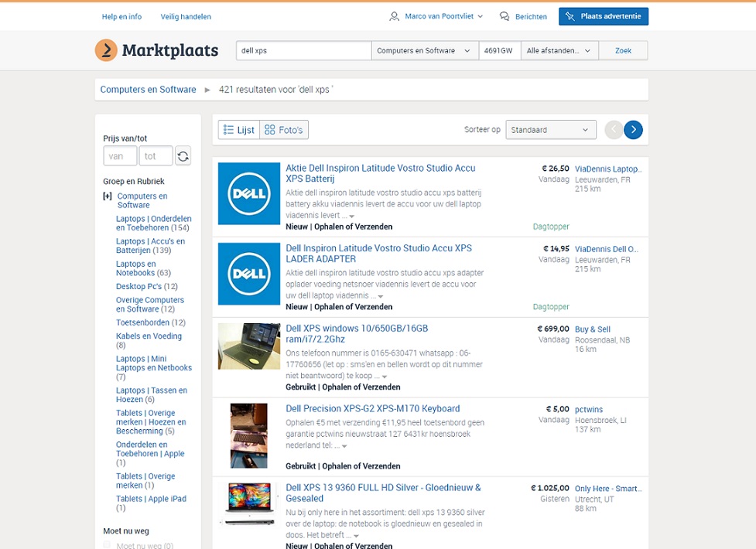Expand description of Dell XPS 13 9360 listing
The width and height of the screenshot is (756, 549).
point(356,536)
